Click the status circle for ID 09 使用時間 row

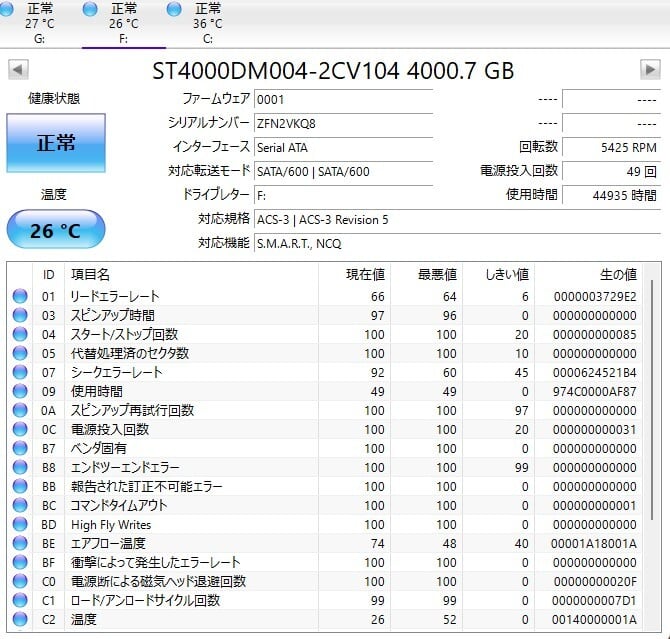point(20,391)
